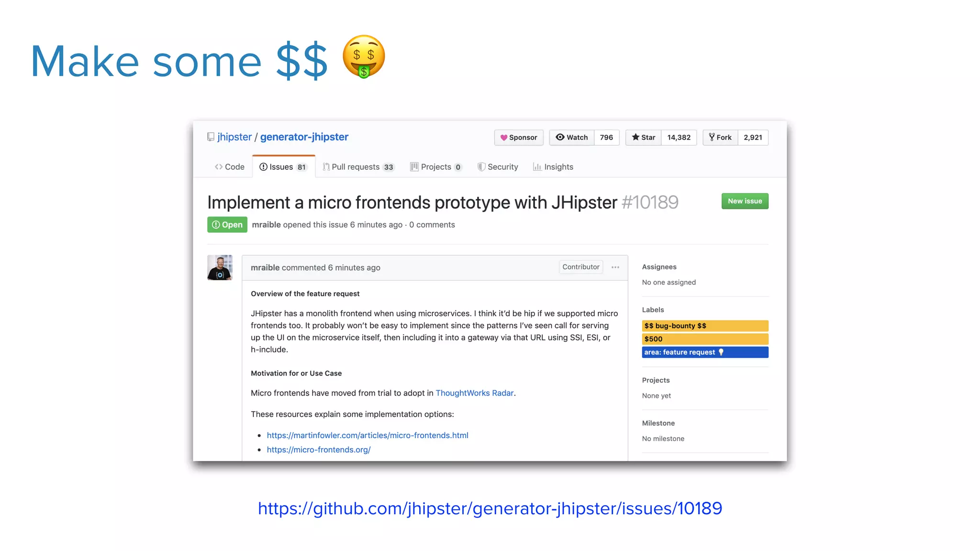Image resolution: width=980 pixels, height=551 pixels.
Task: Click the star icon on Star button
Action: (x=635, y=137)
